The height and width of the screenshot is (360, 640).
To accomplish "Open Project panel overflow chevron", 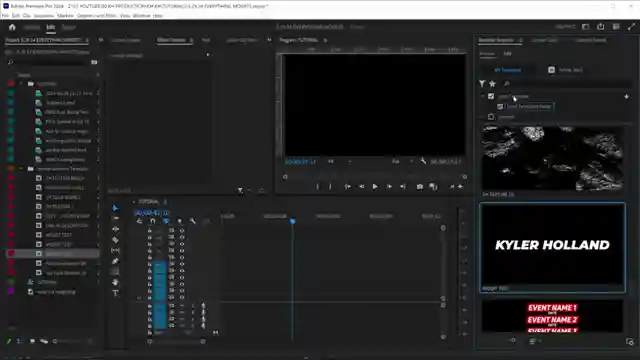I will pyautogui.click(x=100, y=40).
